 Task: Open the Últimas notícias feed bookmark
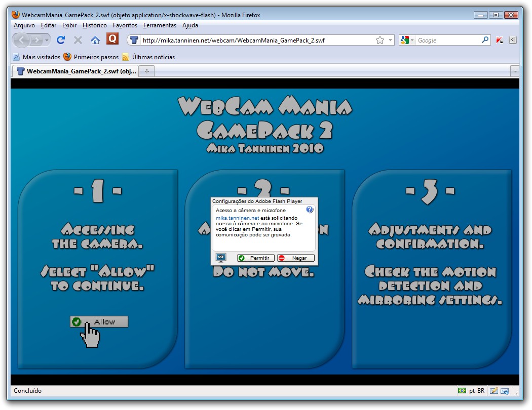[x=148, y=57]
